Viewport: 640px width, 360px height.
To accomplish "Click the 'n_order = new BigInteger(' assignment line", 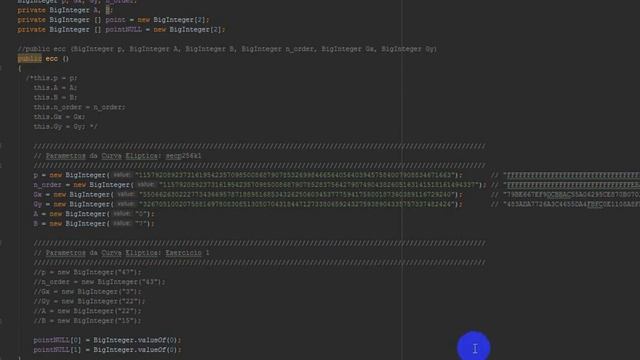I will (x=260, y=185).
